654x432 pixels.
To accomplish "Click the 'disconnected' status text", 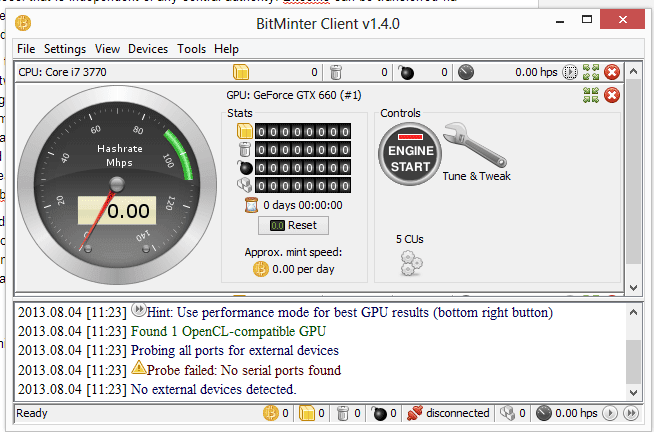I will (x=458, y=413).
